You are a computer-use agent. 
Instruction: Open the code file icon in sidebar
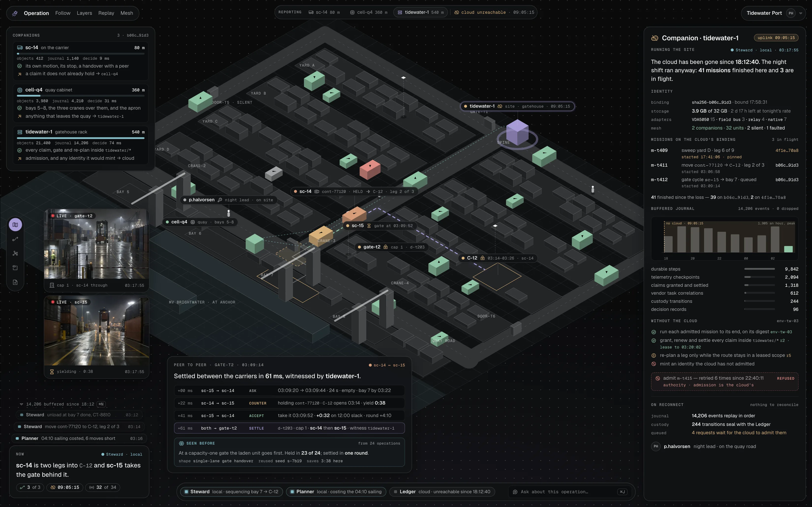[15, 268]
